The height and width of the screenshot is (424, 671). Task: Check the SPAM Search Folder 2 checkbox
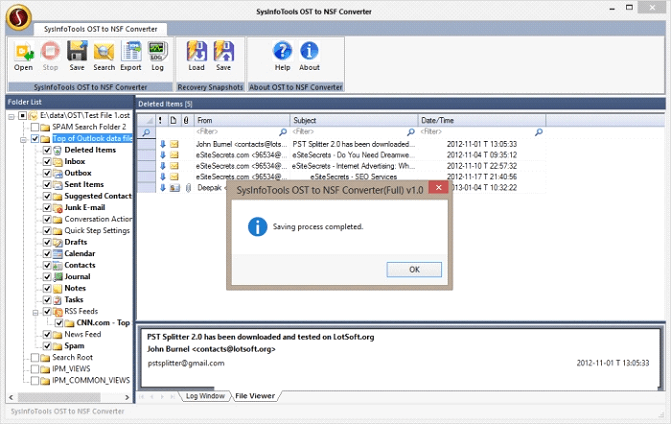click(35, 127)
